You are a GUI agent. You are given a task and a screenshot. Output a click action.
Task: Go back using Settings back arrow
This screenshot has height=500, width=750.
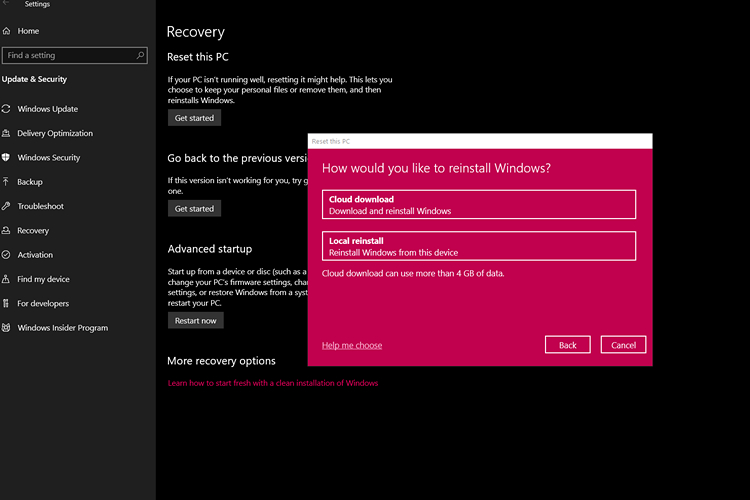click(5, 3)
